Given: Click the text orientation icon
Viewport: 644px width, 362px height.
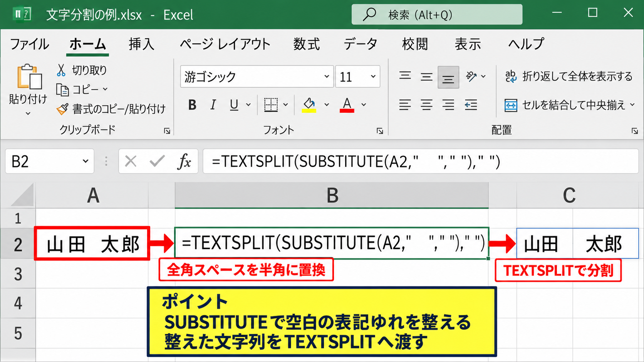Looking at the screenshot, I should 471,77.
